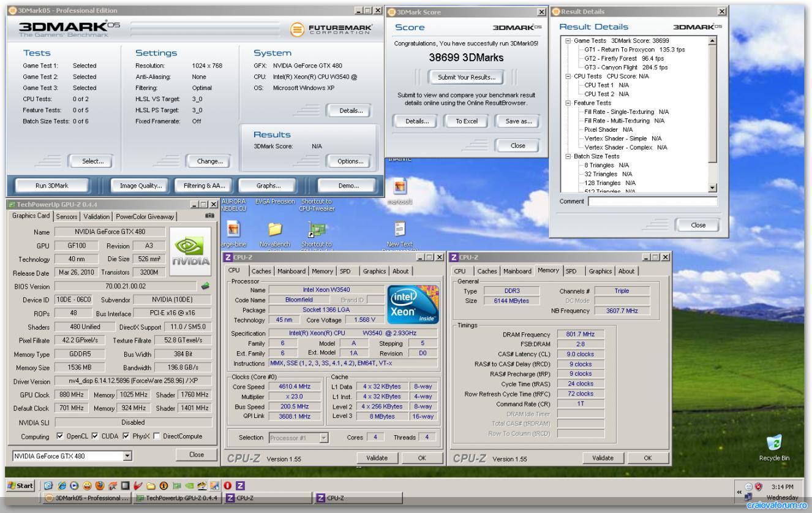The height and width of the screenshot is (513, 812).
Task: Launch Internet Explorer from the quick launch bar
Action: 61,485
